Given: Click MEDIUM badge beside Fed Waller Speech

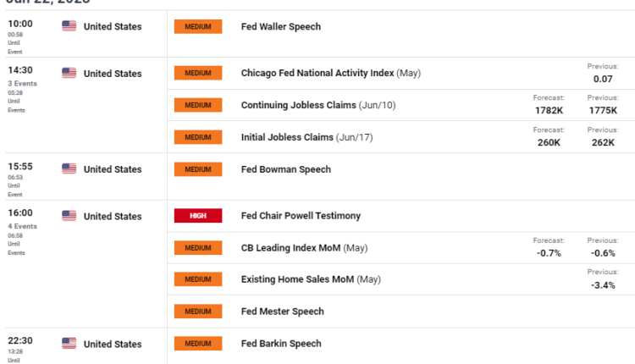Looking at the screenshot, I should coord(197,27).
